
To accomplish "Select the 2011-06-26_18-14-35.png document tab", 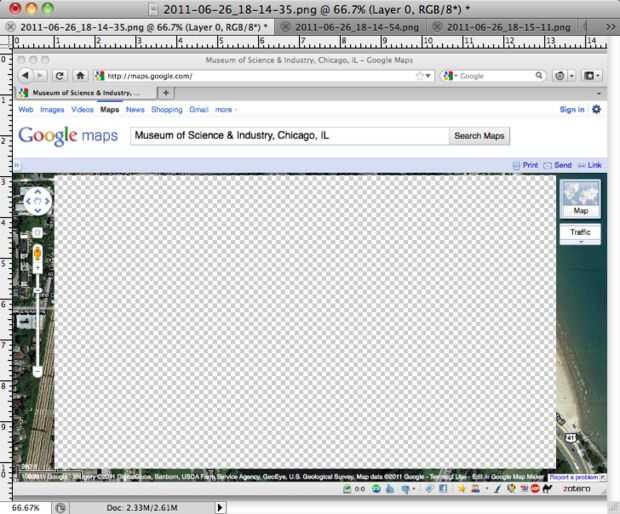I will click(144, 27).
